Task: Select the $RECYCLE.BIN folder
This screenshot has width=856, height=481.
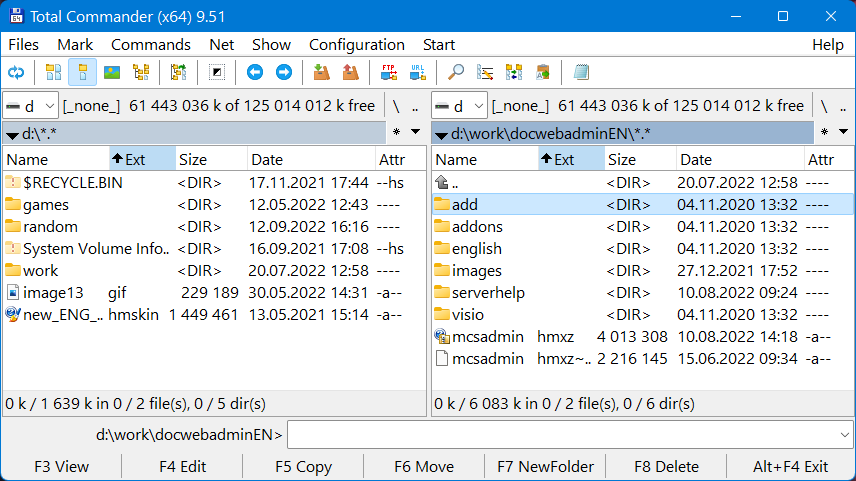Action: 214,183
